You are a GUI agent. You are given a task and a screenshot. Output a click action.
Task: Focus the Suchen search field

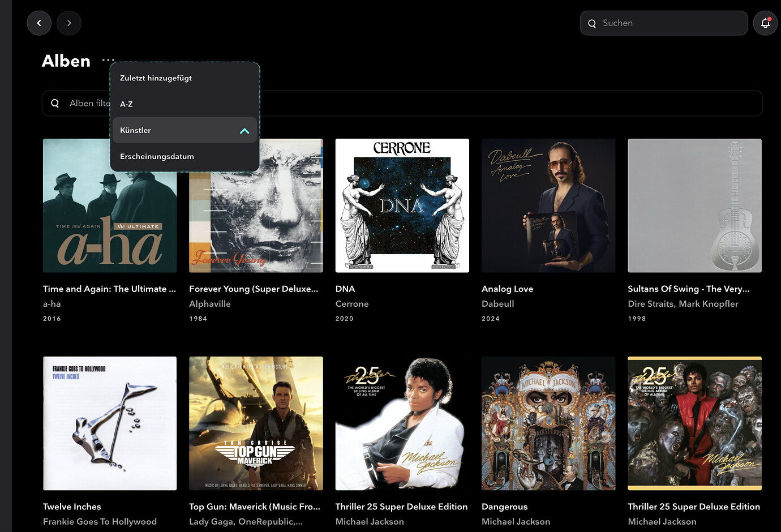[x=664, y=23]
